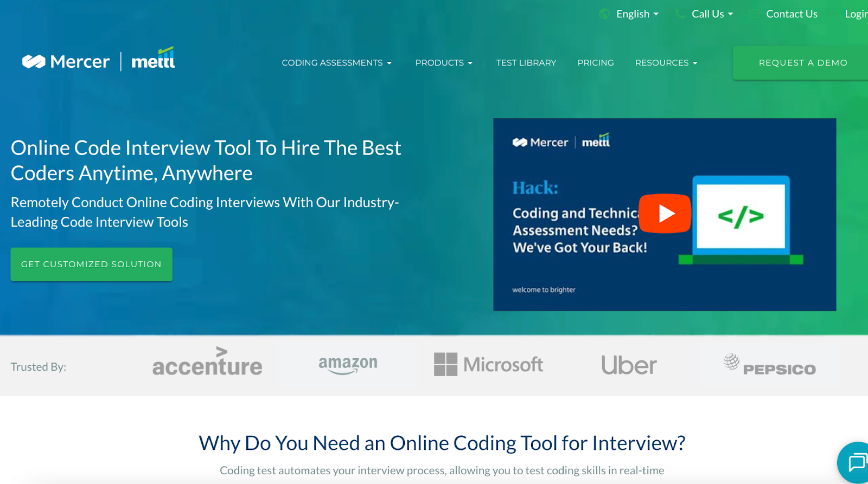This screenshot has width=868, height=484.
Task: Click 'Remotely Conduct Online Coding Interviews' subheading
Action: click(205, 212)
